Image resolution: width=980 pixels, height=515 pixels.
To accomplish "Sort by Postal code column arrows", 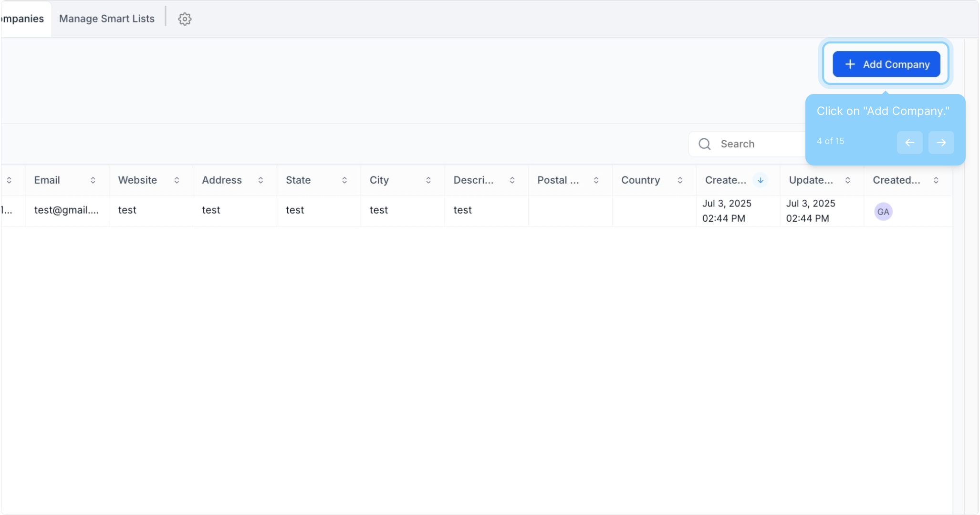I will pos(596,180).
